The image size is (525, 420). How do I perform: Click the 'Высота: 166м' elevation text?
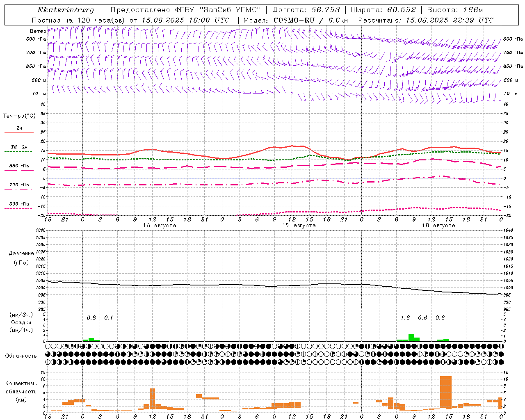455,10
